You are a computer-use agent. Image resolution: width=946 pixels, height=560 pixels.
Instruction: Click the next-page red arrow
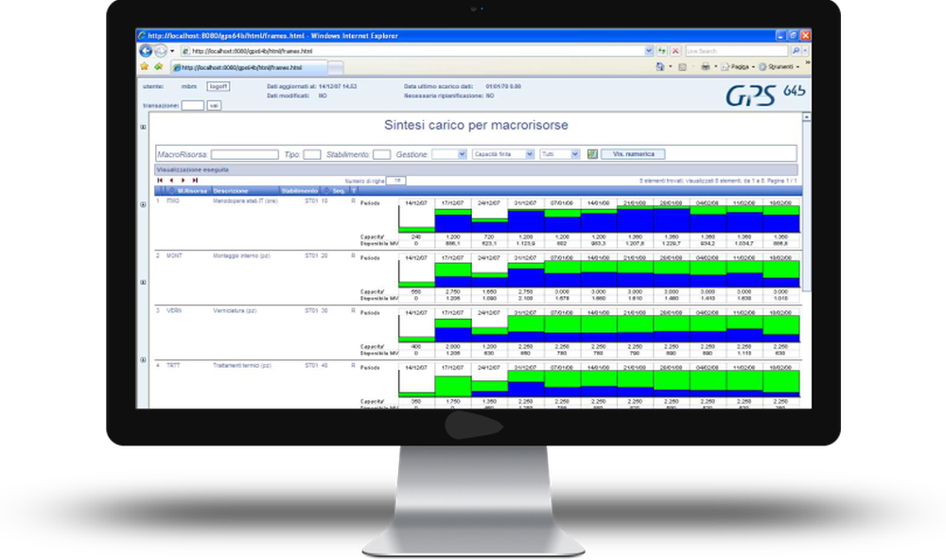pos(183,180)
